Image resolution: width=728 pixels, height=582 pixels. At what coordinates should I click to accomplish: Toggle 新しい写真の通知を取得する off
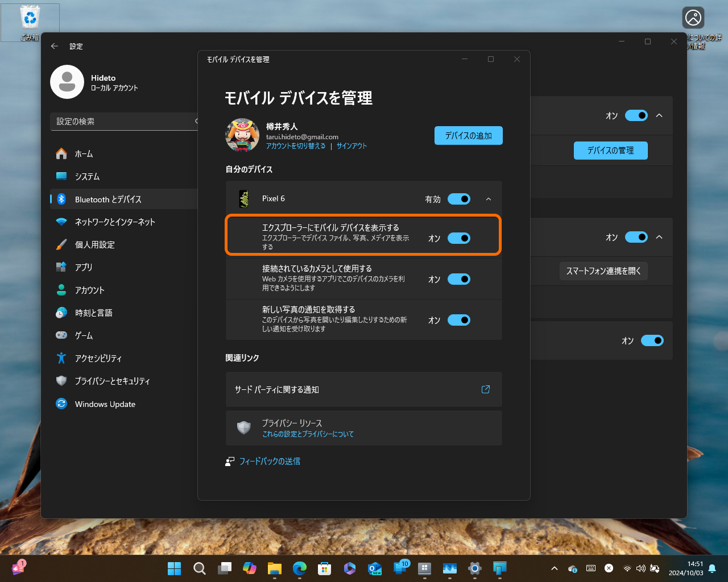(x=460, y=320)
